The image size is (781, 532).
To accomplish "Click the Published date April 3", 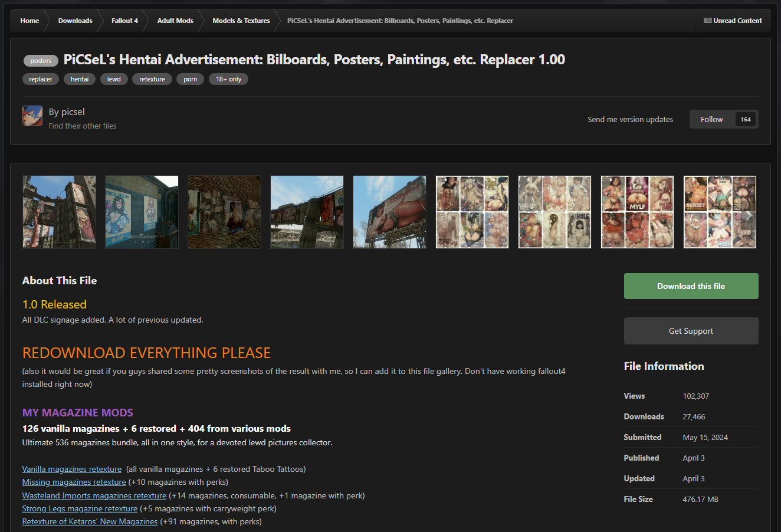I will tap(694, 458).
